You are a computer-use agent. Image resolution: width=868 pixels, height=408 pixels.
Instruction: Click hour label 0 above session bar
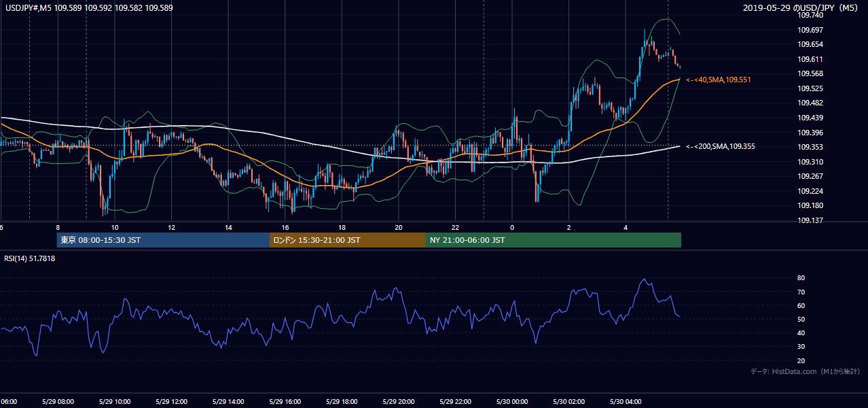512,227
